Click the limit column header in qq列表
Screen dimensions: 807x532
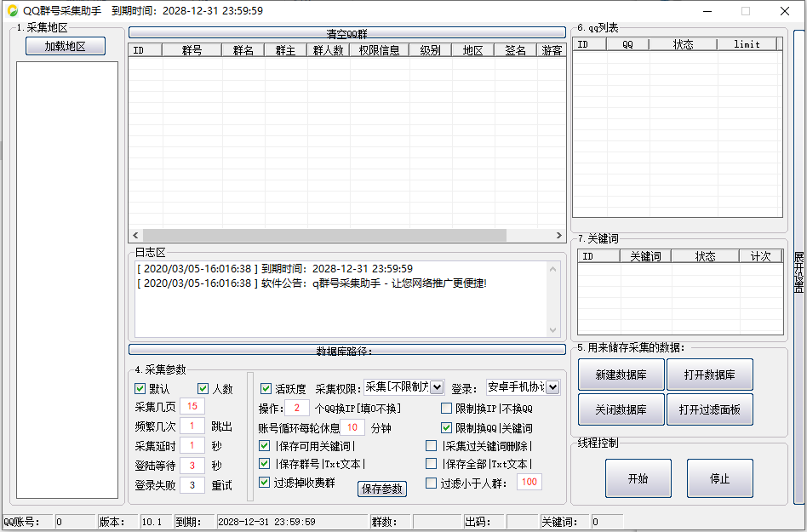[x=747, y=44]
